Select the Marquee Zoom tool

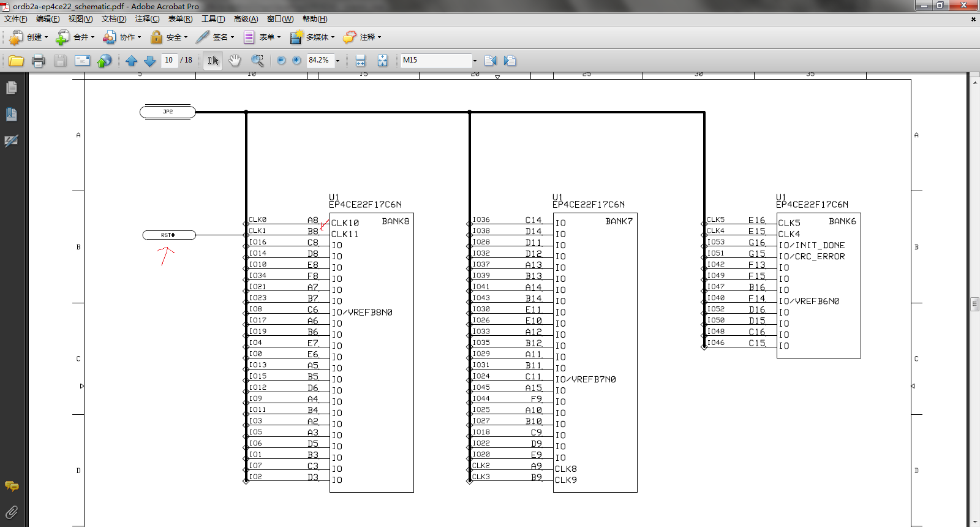pos(257,61)
